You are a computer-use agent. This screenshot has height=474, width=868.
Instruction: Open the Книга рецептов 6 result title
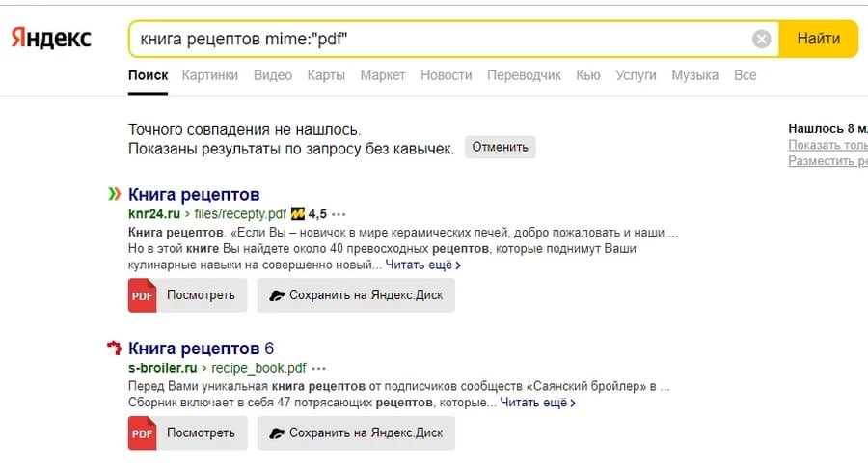pyautogui.click(x=201, y=349)
